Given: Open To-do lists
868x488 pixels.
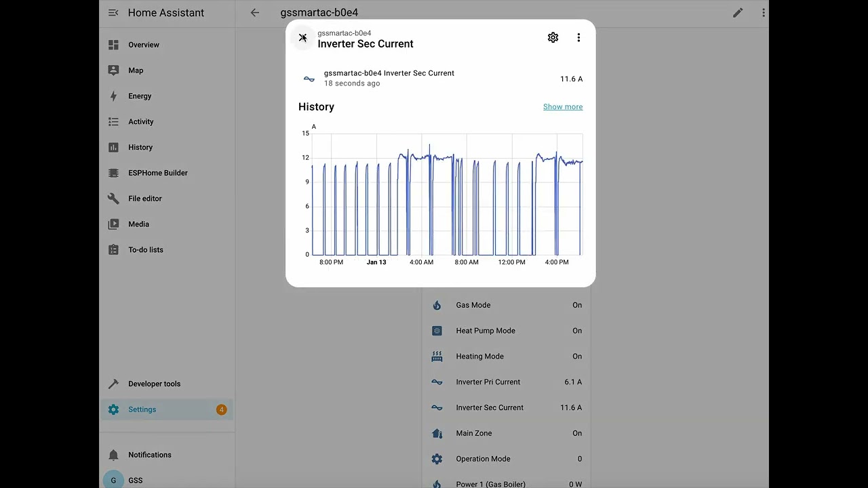Looking at the screenshot, I should [x=166, y=250].
